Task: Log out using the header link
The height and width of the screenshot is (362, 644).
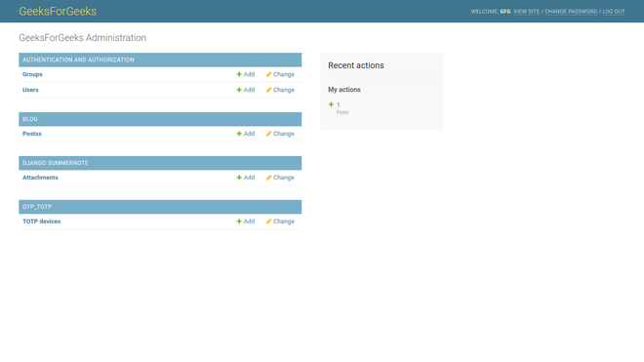Action: click(x=614, y=12)
